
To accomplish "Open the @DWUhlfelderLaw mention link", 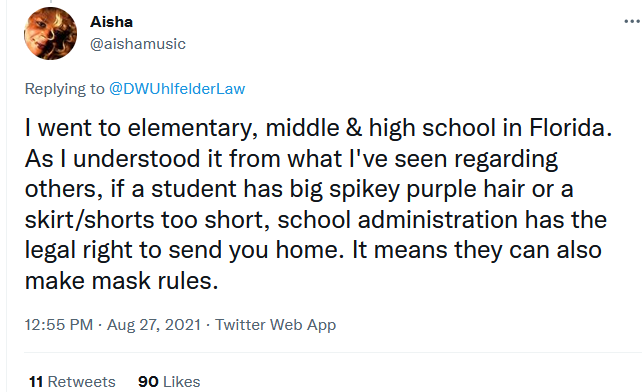I will 177,89.
